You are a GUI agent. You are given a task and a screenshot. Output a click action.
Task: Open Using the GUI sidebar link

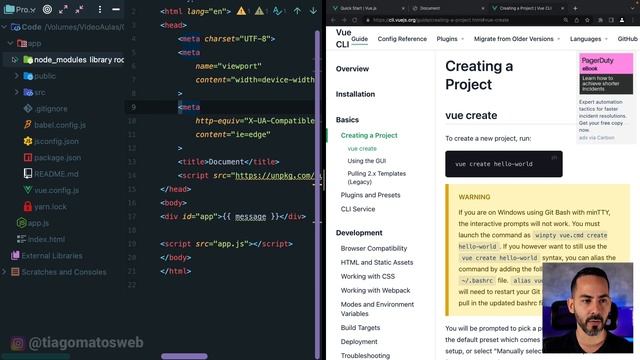367,161
